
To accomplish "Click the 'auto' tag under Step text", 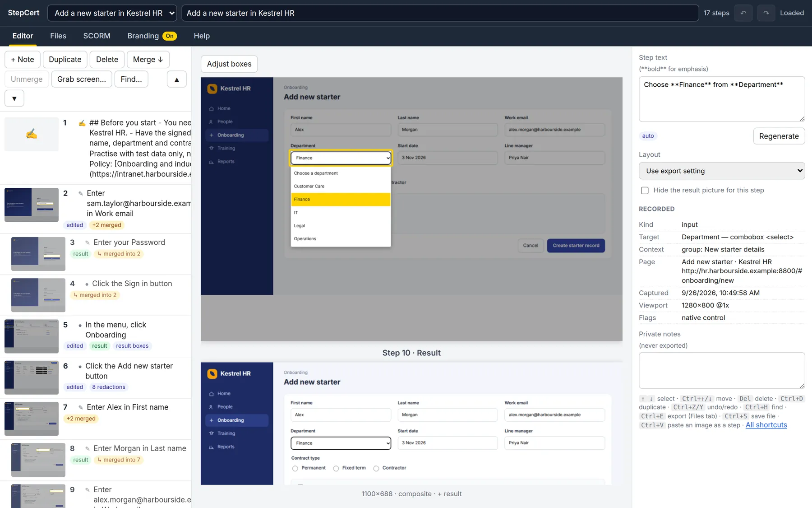I will click(648, 136).
